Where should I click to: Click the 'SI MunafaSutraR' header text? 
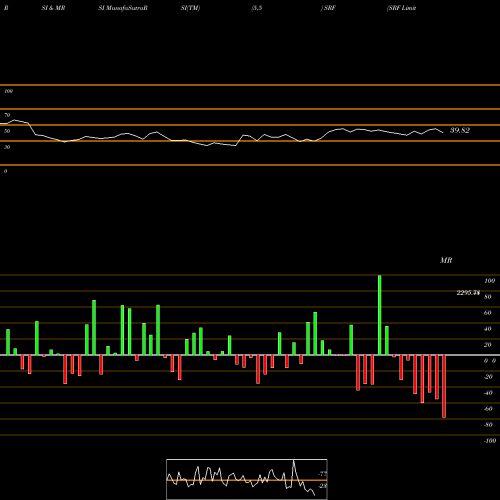(x=123, y=8)
